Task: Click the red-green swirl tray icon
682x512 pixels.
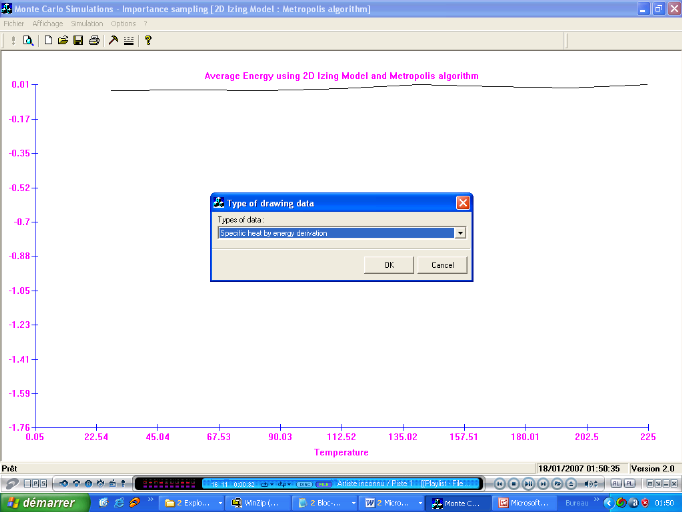Action: click(x=621, y=503)
